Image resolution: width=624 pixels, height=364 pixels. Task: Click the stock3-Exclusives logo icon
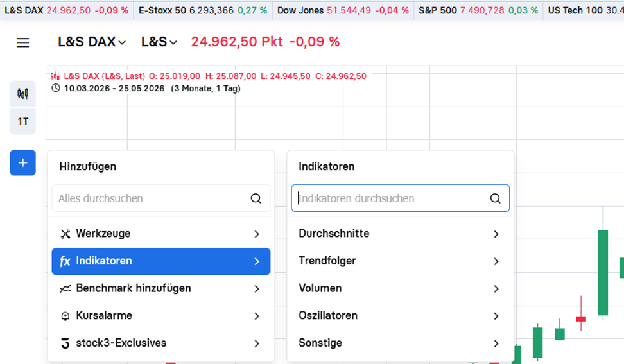(65, 343)
